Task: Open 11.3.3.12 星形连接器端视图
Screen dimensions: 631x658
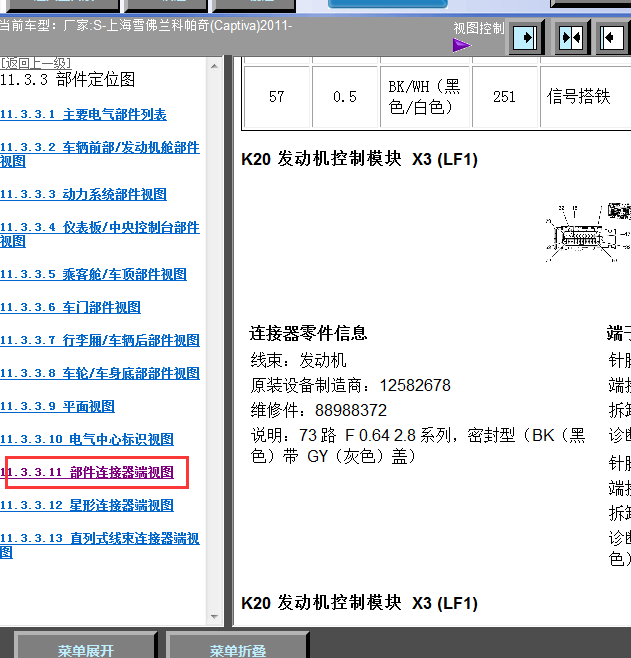Action: pos(87,505)
